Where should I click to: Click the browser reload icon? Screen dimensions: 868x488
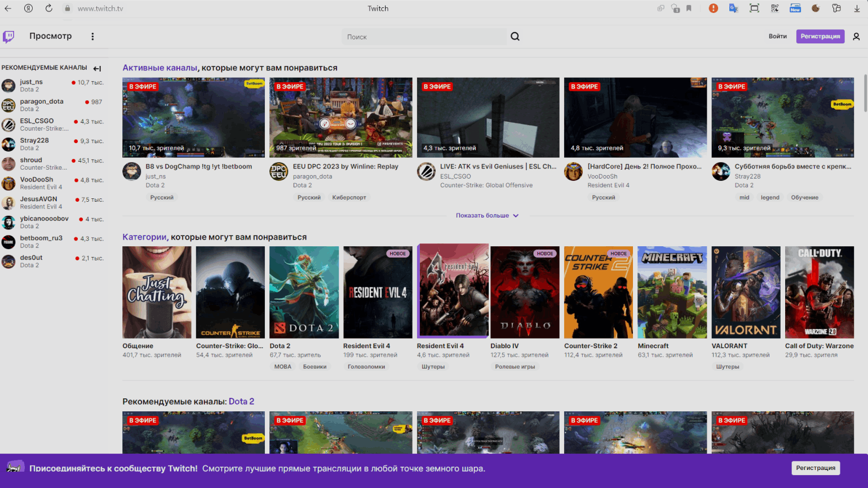[x=48, y=8]
